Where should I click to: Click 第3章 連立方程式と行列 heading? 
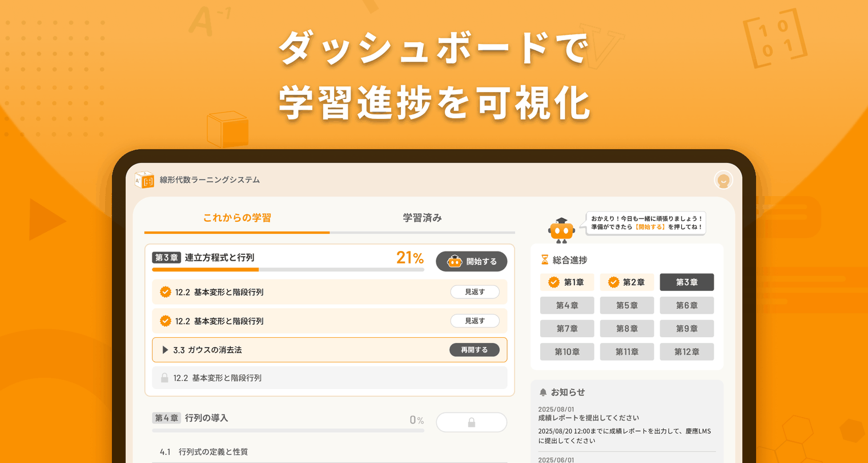203,258
